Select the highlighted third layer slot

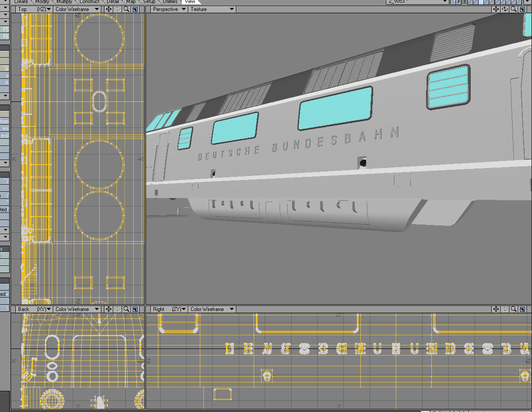click(x=481, y=2)
